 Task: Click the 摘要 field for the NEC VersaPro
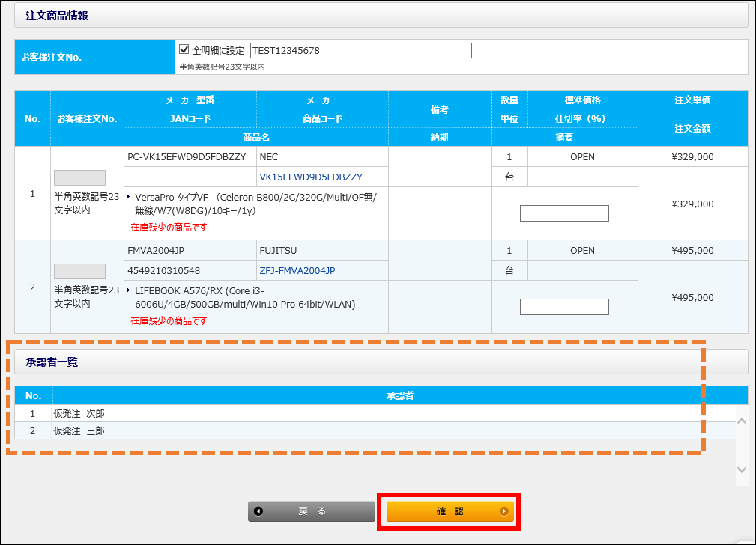tap(564, 213)
